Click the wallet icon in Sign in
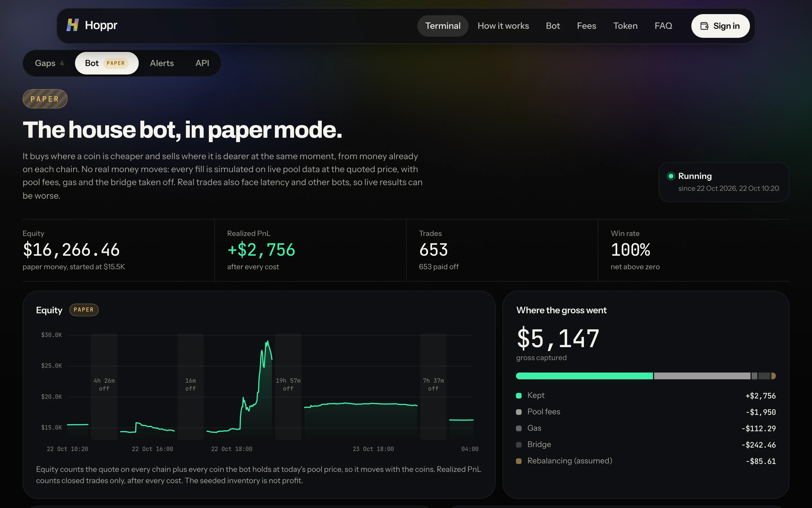Image resolution: width=812 pixels, height=508 pixels. pyautogui.click(x=704, y=26)
